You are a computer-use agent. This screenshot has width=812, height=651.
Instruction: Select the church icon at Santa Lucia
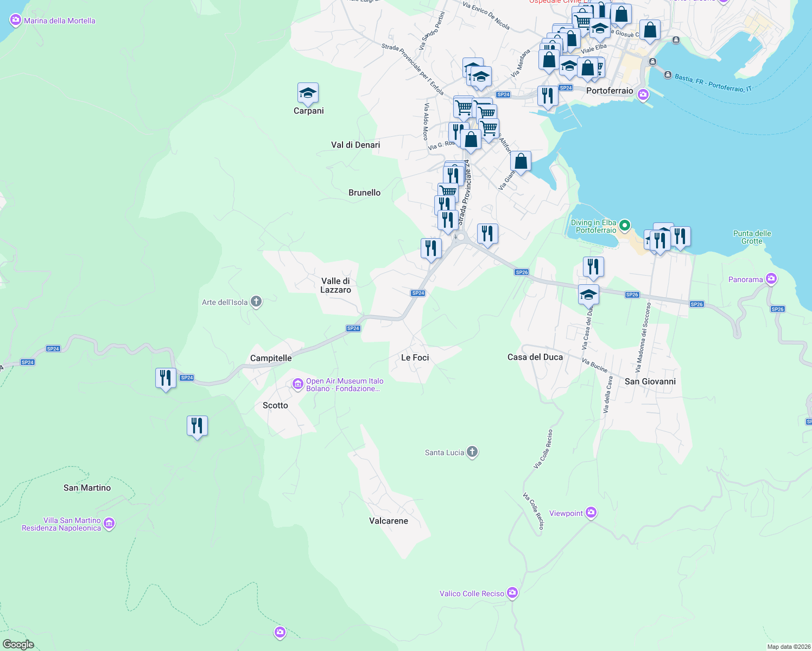[471, 451]
